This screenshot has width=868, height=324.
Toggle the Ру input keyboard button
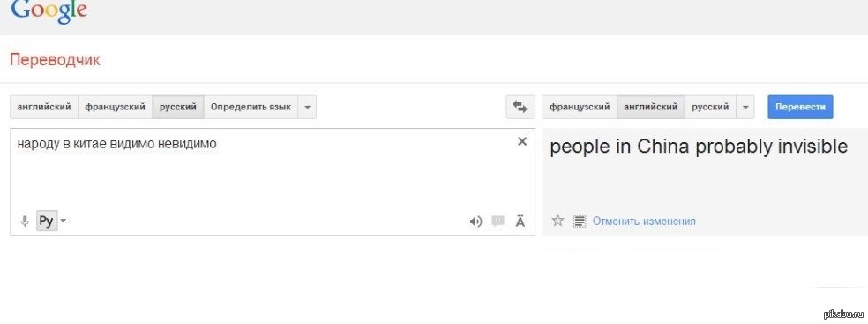(47, 222)
